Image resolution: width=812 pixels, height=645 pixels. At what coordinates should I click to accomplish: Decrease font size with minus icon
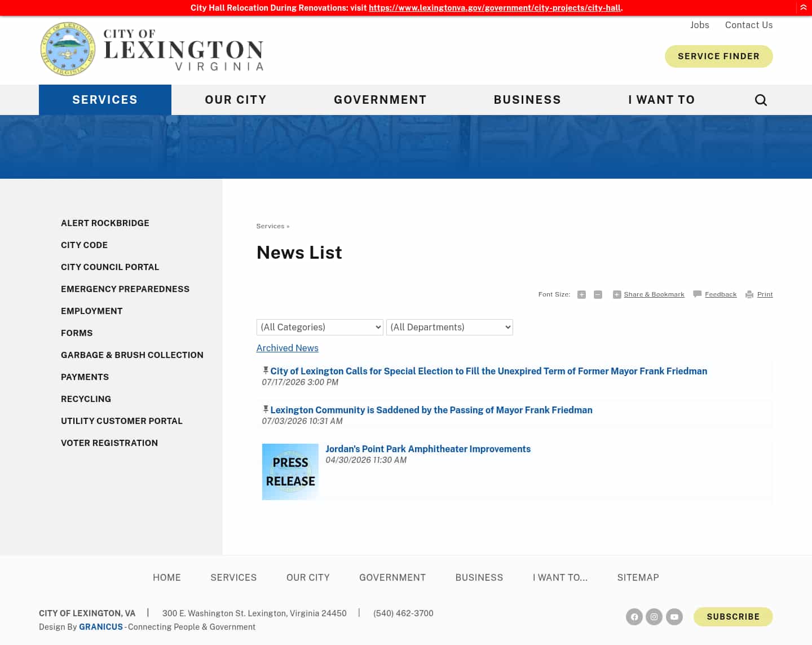tap(598, 294)
